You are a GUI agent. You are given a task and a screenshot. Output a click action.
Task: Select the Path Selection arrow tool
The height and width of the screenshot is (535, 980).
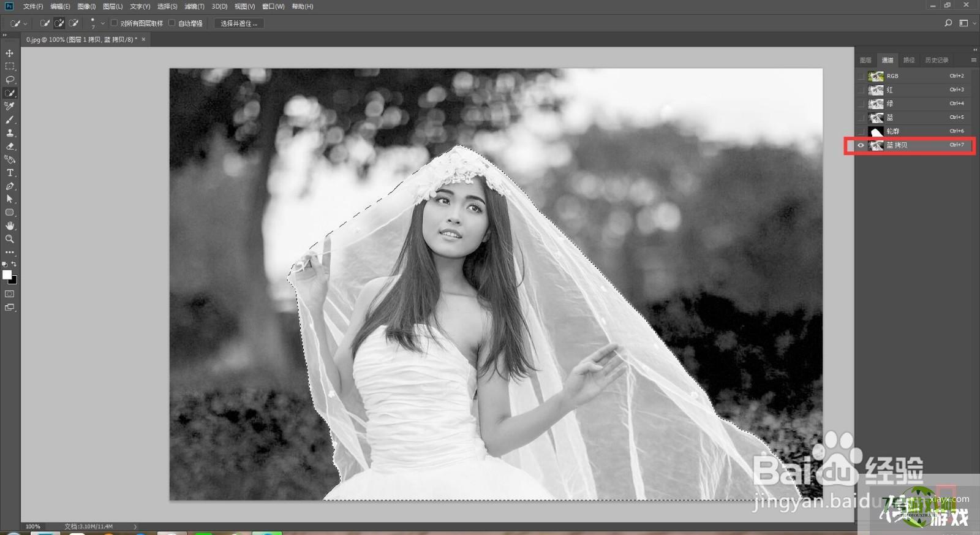9,199
